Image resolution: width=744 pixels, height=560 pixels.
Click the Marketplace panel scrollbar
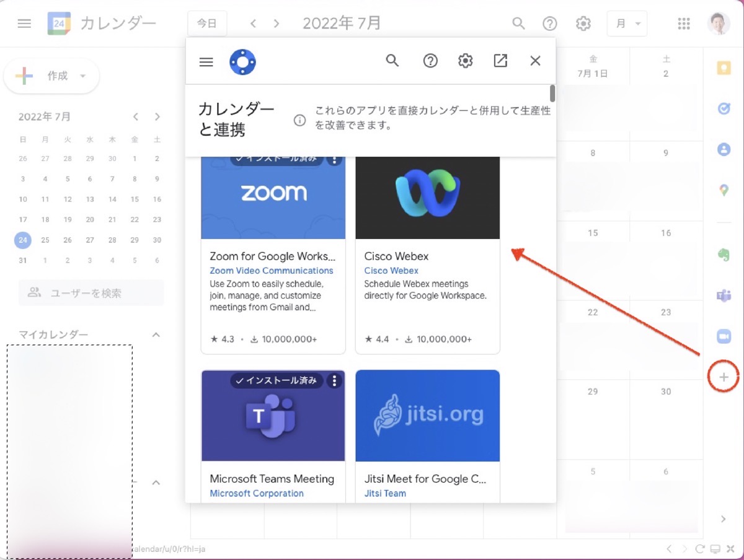pos(552,93)
